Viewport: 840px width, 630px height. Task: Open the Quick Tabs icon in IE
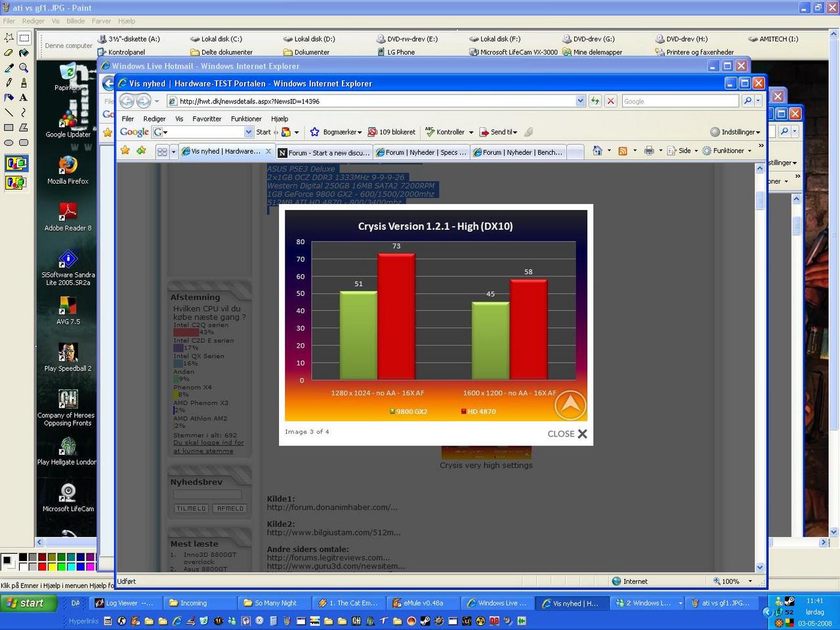[x=162, y=152]
